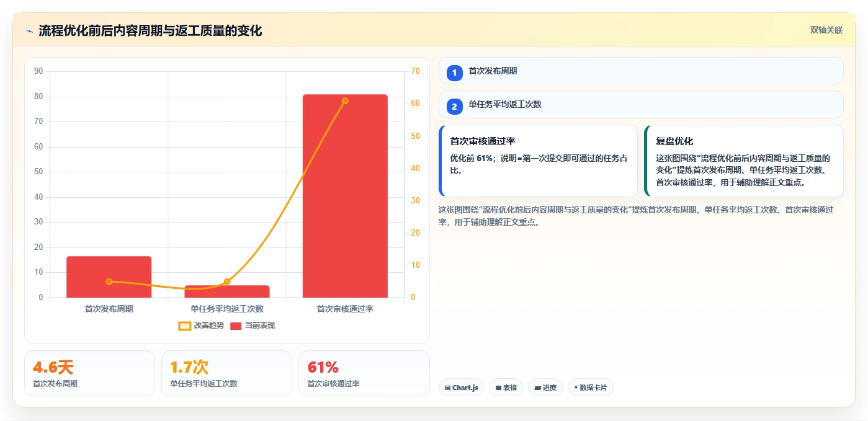Click the x-axis label 首次发布周期
This screenshot has height=421, width=868.
[109, 308]
